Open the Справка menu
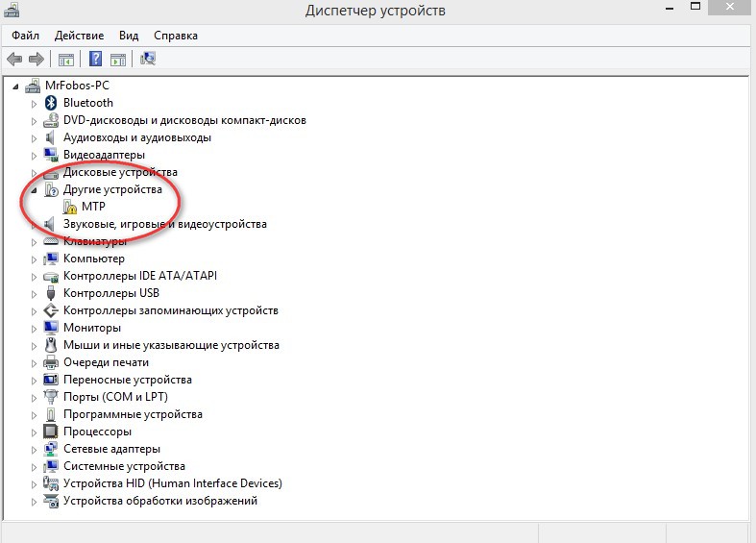756x543 pixels. point(176,36)
